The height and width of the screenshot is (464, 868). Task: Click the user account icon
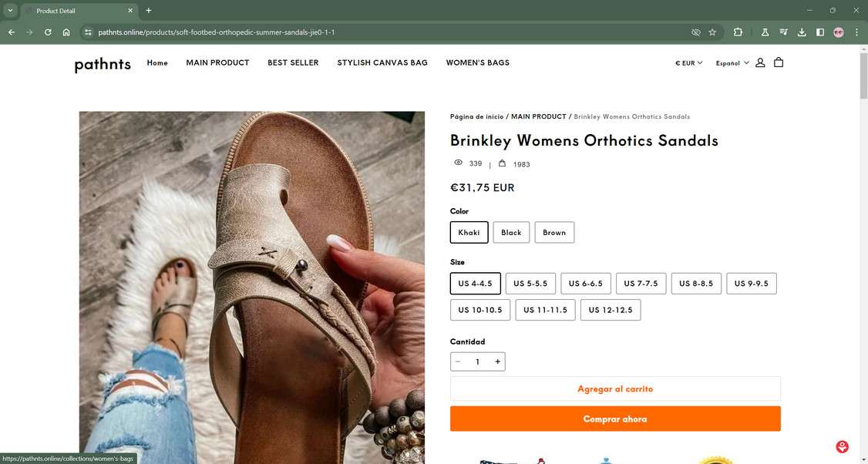click(760, 62)
